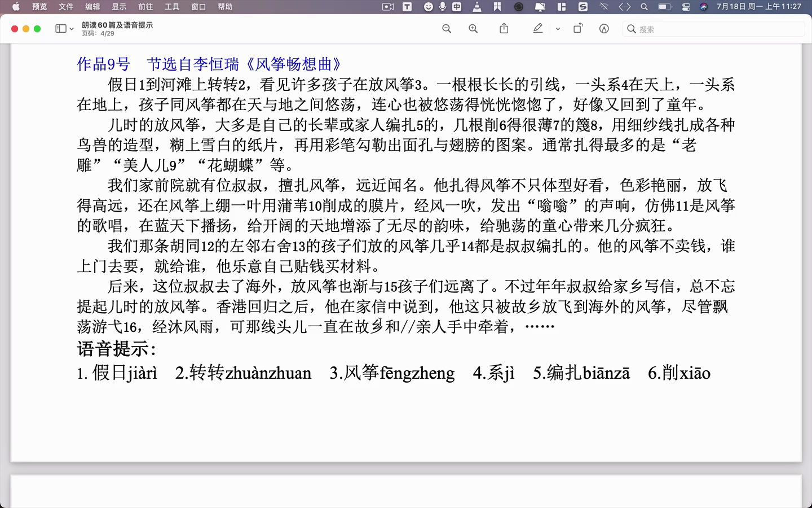Click heading 作品9号 节选自李恒瑞《风筝畅想曲》
The image size is (812, 508).
pyautogui.click(x=209, y=64)
